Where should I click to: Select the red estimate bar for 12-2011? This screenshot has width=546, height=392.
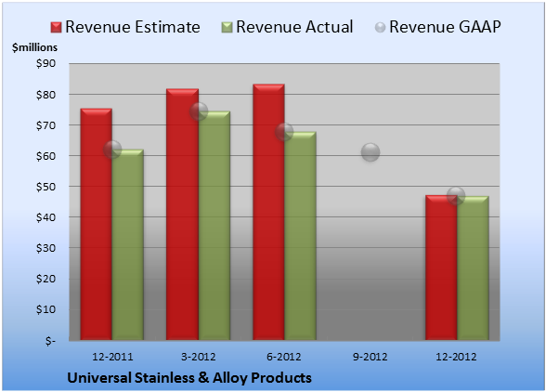(97, 224)
